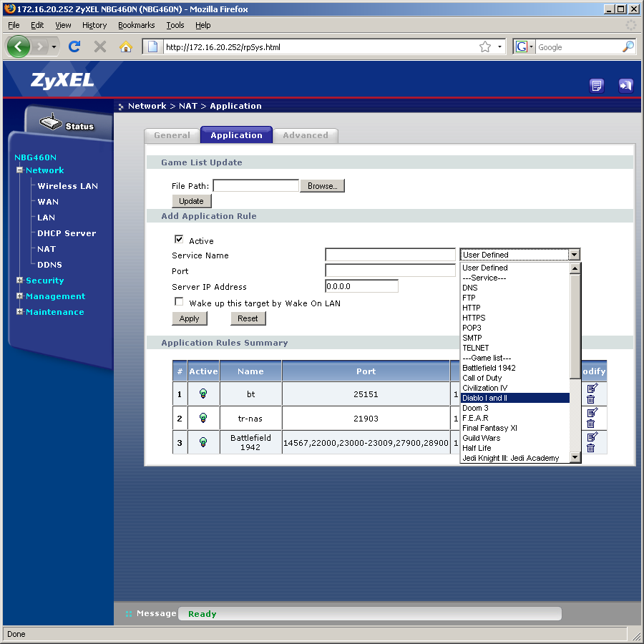
Task: Select the Application tab
Action: [237, 135]
